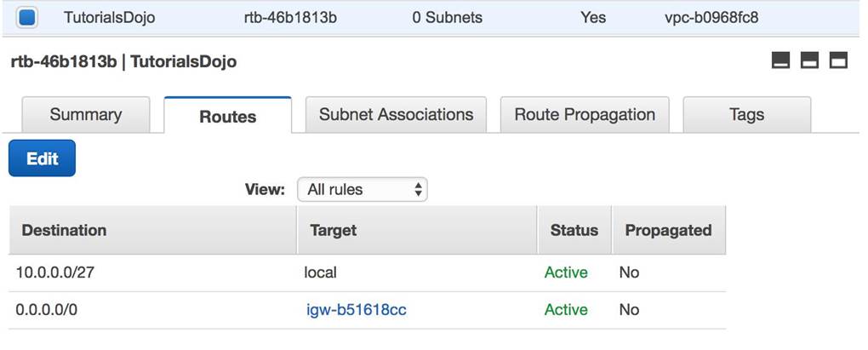868x350 pixels.
Task: Open the Subnet Associations tab
Action: 396,115
